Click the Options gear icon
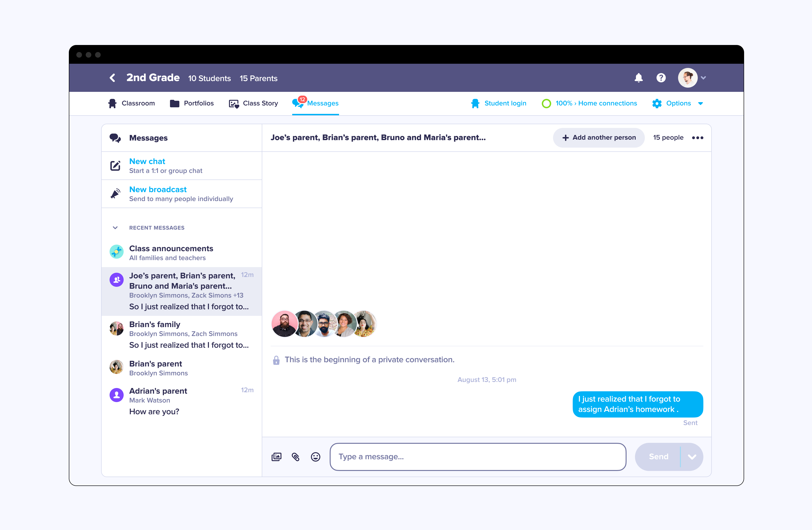The width and height of the screenshot is (812, 530). pos(657,104)
